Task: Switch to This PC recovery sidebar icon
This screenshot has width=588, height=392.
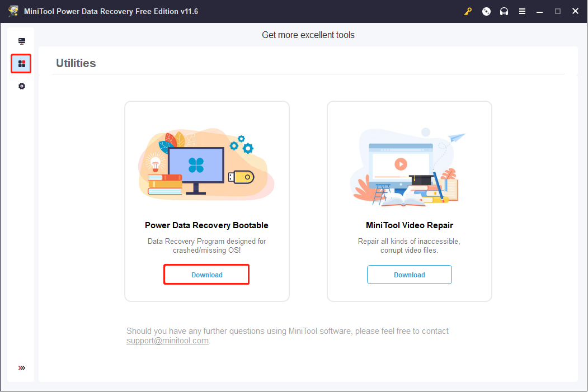Action: [22, 41]
